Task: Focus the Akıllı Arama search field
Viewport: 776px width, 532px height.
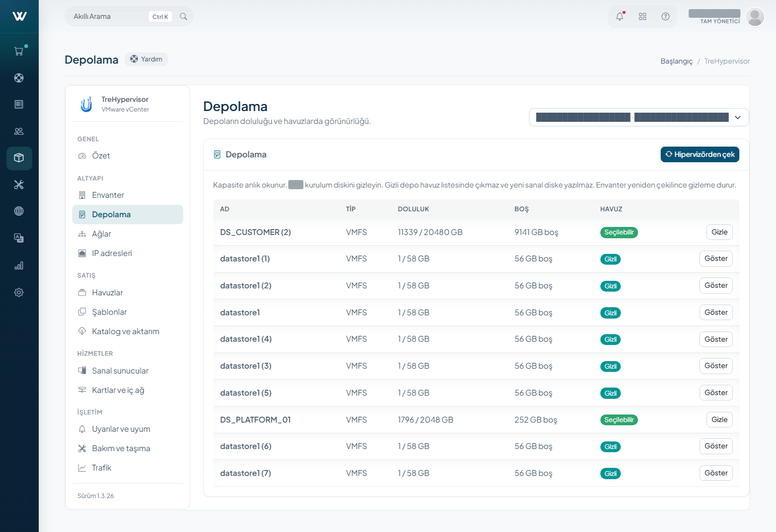Action: [x=129, y=17]
